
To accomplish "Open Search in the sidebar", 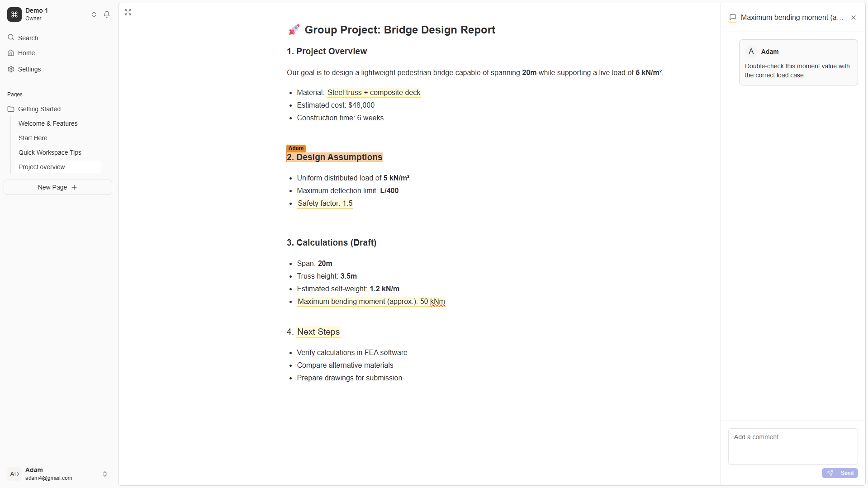I will point(28,38).
